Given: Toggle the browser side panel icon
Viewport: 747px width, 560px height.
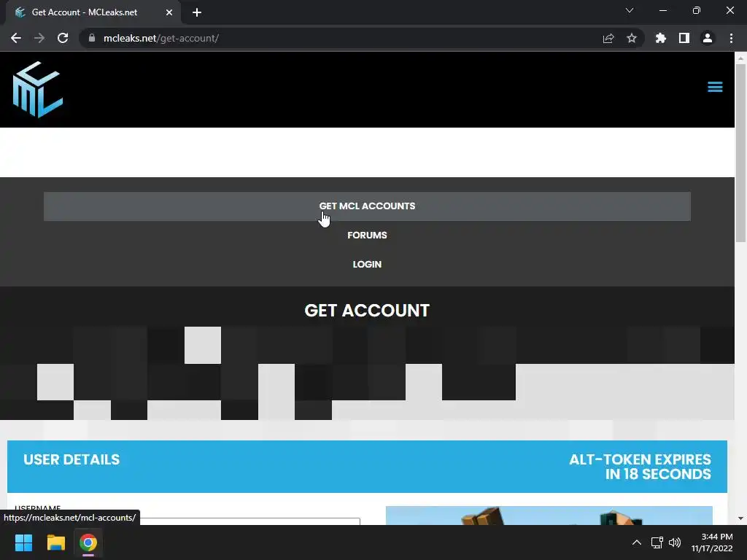Looking at the screenshot, I should pyautogui.click(x=684, y=38).
